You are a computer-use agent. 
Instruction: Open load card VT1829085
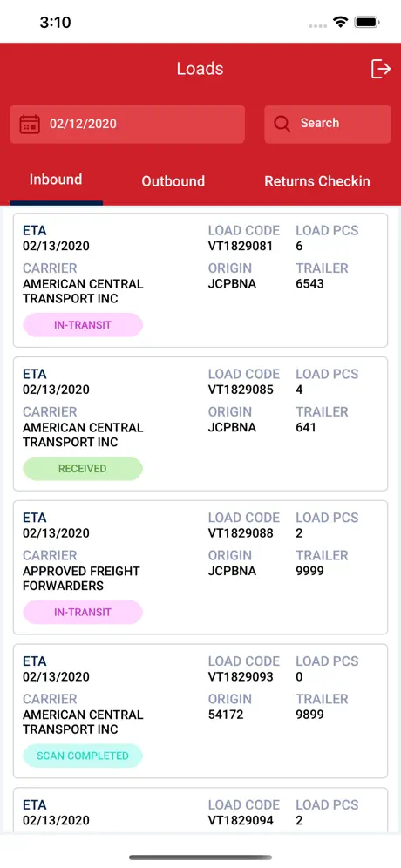click(x=200, y=424)
